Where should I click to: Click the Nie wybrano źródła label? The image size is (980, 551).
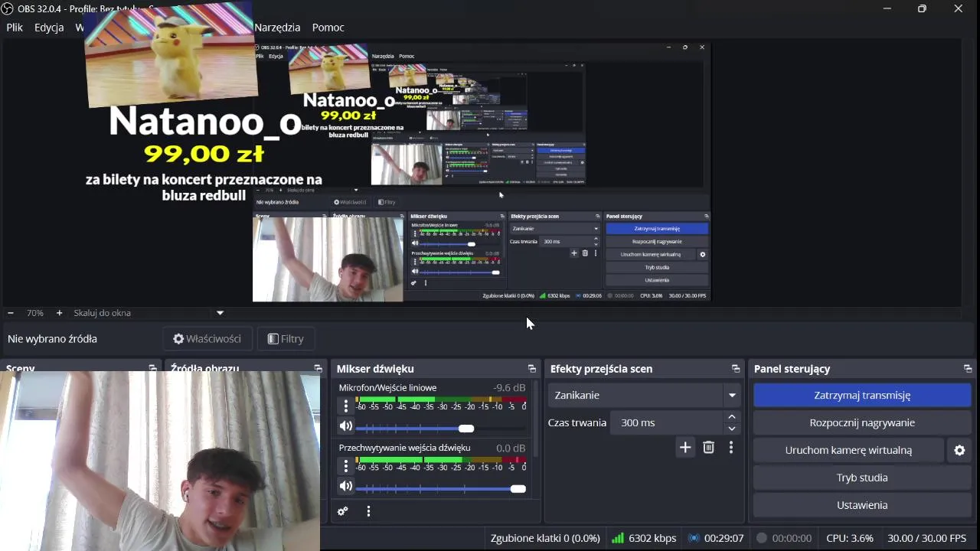[x=52, y=339]
